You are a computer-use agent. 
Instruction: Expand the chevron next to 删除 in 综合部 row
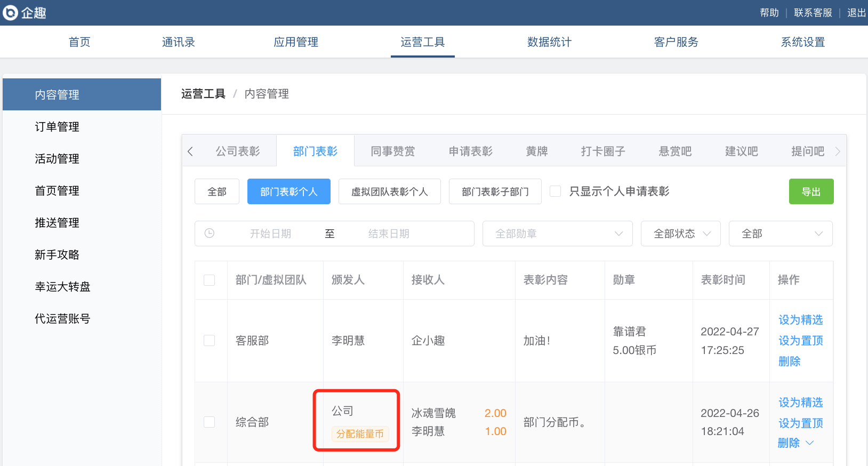pyautogui.click(x=809, y=443)
